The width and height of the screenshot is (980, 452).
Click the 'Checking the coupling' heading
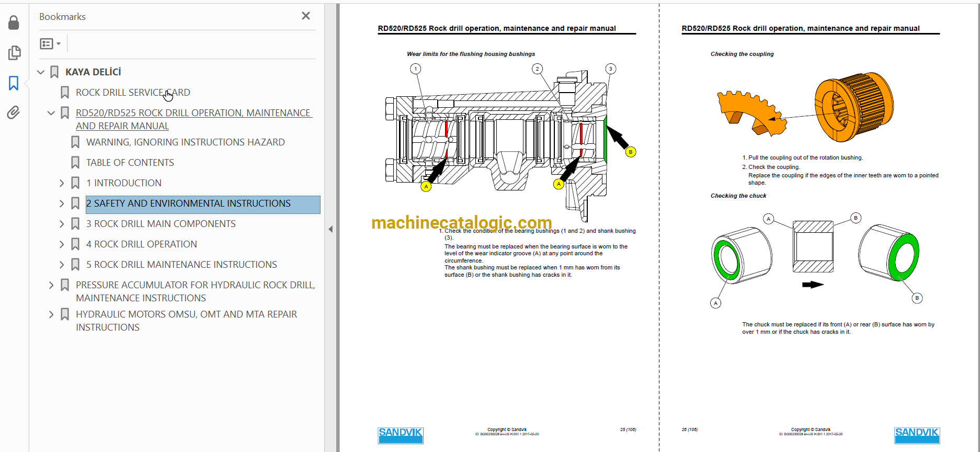pyautogui.click(x=742, y=54)
